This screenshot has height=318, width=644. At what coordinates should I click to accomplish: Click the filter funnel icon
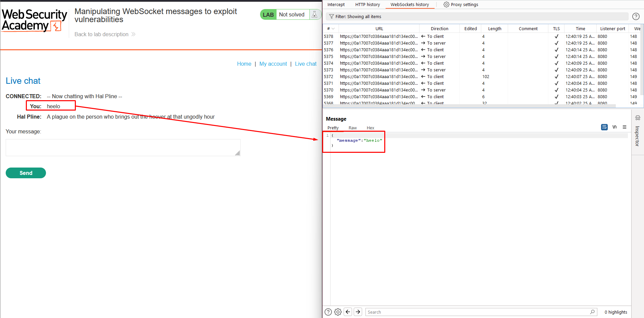[331, 16]
